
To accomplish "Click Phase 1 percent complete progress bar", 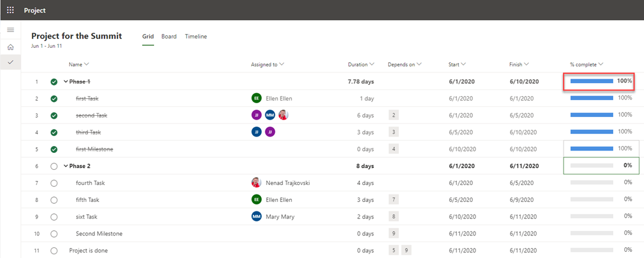I will tap(591, 81).
